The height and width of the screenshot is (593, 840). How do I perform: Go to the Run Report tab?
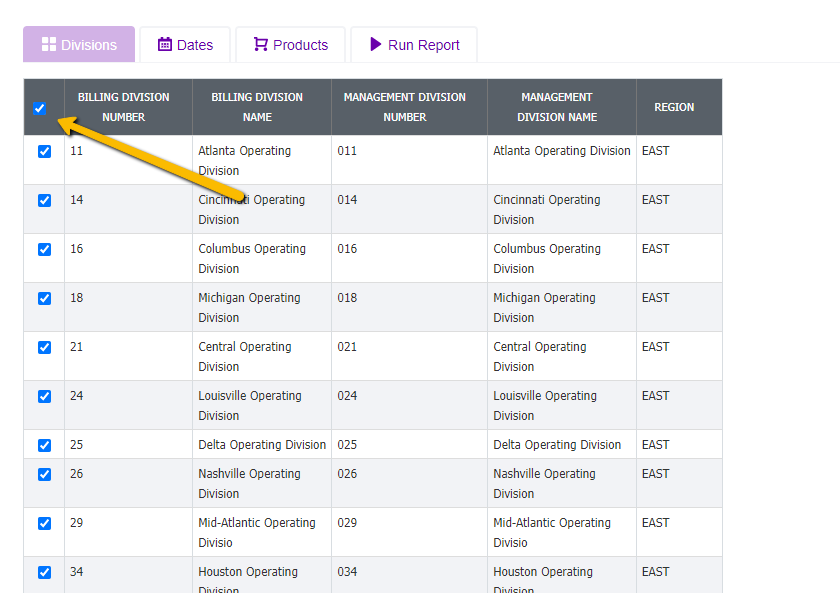[x=414, y=45]
